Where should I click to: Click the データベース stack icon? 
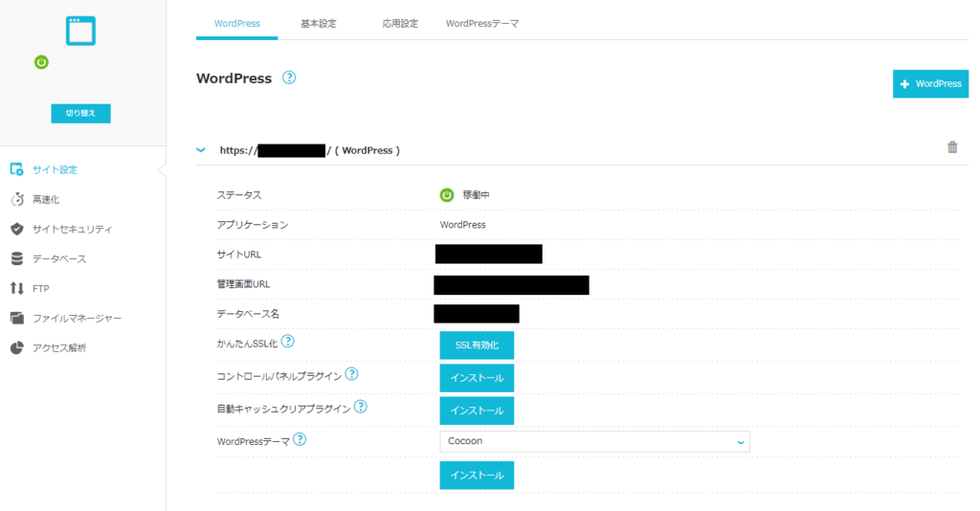point(17,258)
